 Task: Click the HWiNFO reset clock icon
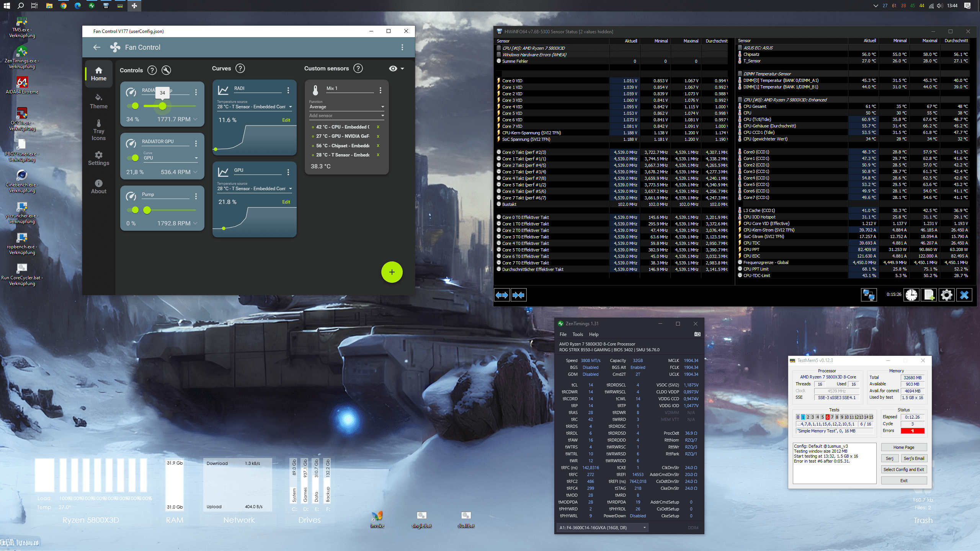pyautogui.click(x=911, y=295)
